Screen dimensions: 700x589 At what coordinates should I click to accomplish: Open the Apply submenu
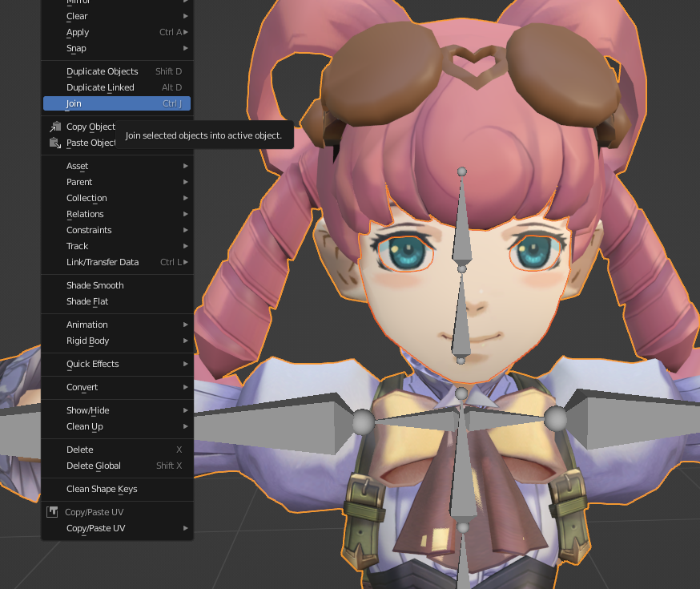[x=117, y=32]
